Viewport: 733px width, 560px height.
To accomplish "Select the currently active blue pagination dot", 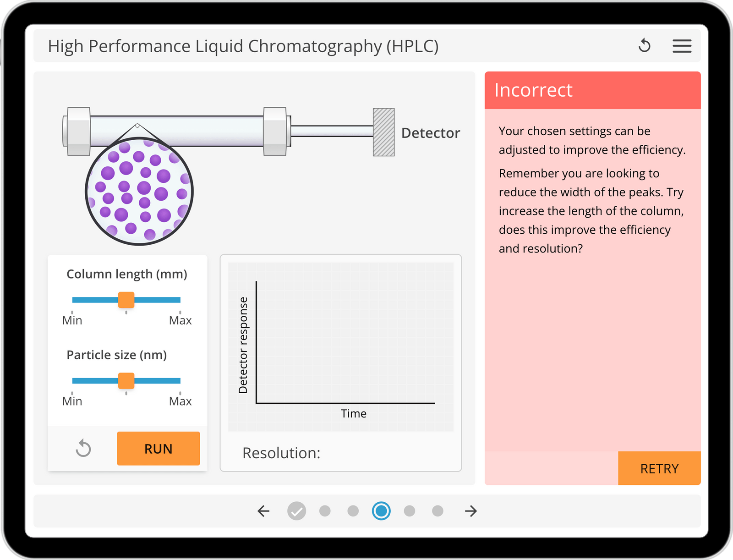I will (381, 510).
